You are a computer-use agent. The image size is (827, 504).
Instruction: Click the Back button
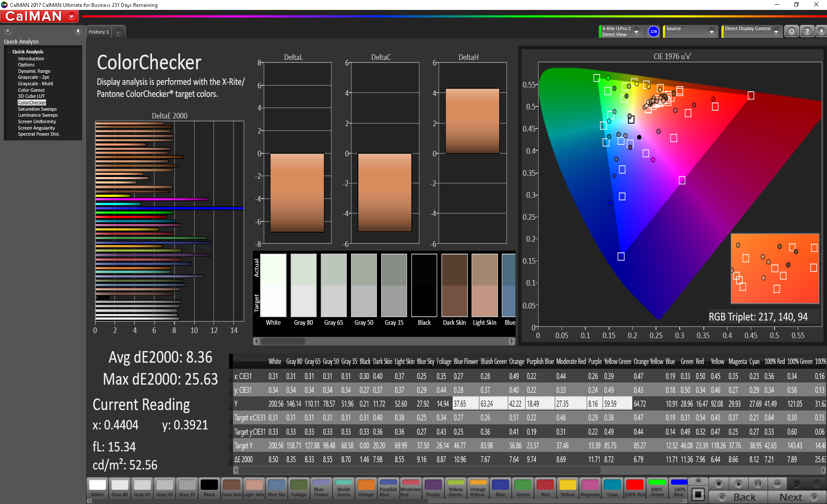pos(738,497)
